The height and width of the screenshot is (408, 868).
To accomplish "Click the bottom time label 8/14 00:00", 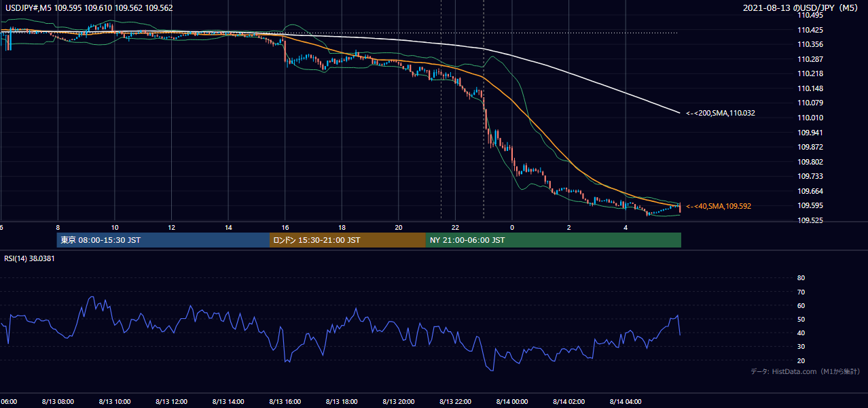I will click(512, 402).
